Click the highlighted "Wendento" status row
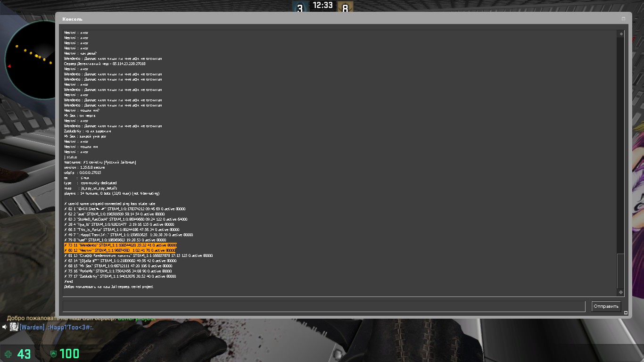Viewport: 644px width, 362px height. pos(120,245)
